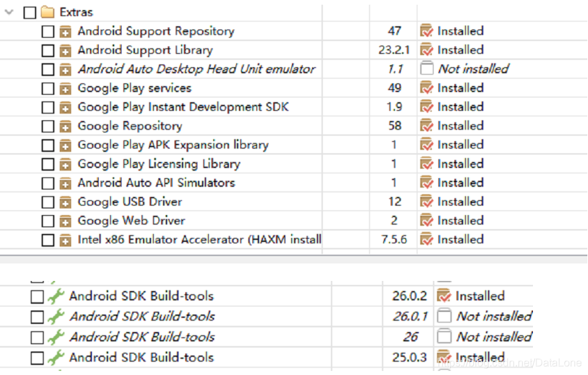
Task: Click package icon of Android Support Repository
Action: coord(65,32)
